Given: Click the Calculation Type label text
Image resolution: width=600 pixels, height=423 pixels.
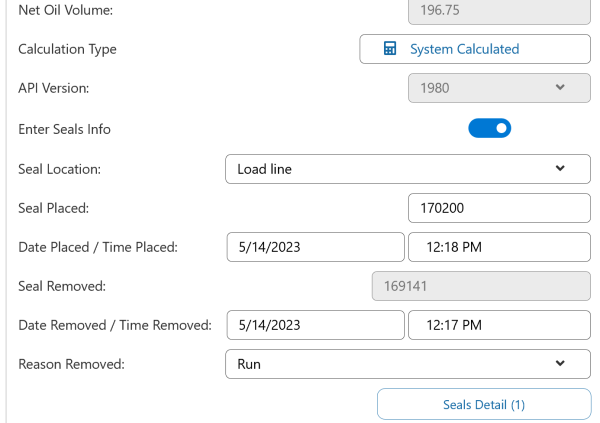Looking at the screenshot, I should click(x=67, y=49).
